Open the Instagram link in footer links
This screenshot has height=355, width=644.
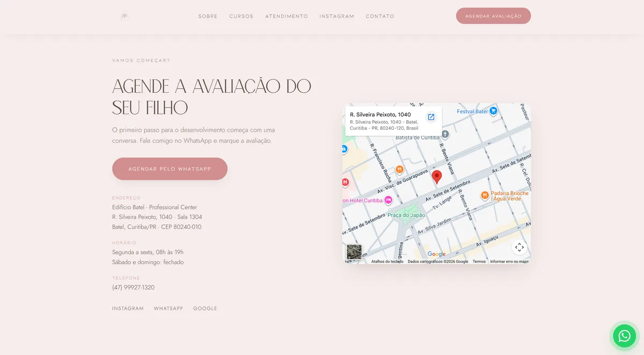pos(128,308)
